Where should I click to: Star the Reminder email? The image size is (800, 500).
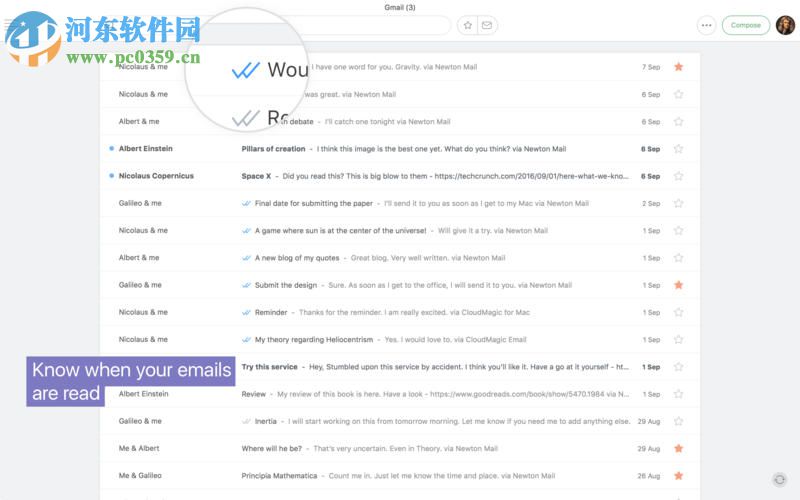[x=678, y=312]
